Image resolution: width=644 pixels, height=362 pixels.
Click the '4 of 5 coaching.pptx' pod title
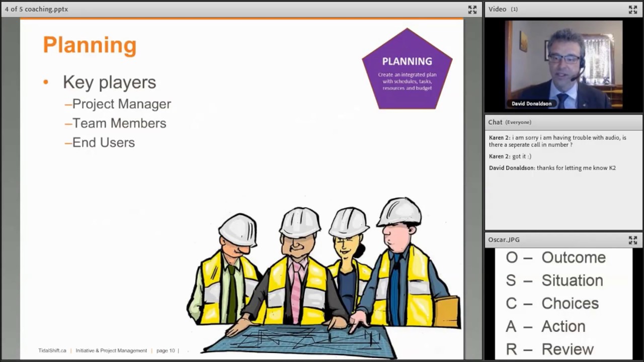(x=36, y=9)
